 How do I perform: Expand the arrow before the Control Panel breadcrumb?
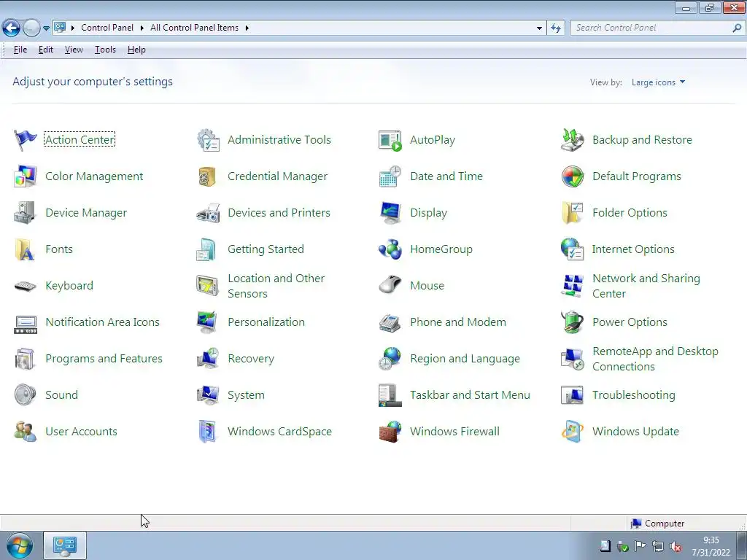(73, 28)
